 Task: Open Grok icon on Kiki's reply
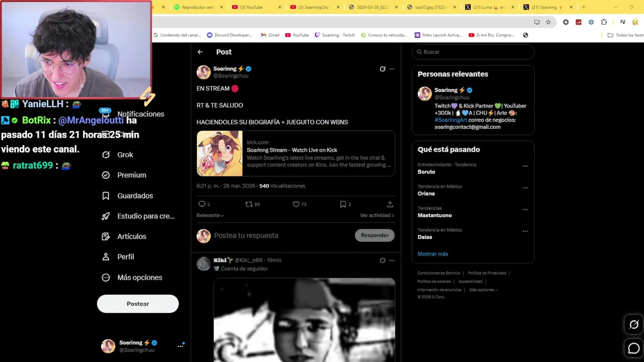click(x=382, y=260)
